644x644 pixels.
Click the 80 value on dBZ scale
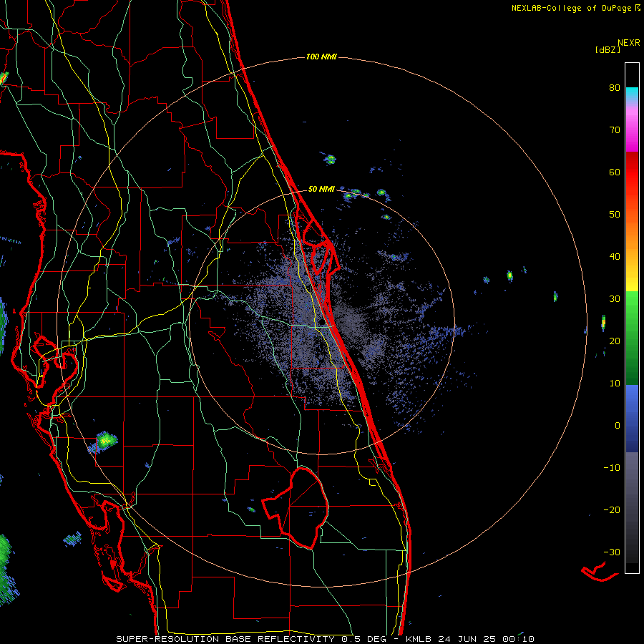615,88
